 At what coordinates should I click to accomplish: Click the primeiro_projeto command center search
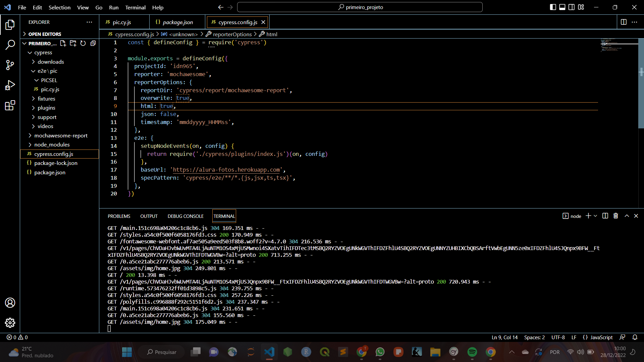tap(360, 7)
